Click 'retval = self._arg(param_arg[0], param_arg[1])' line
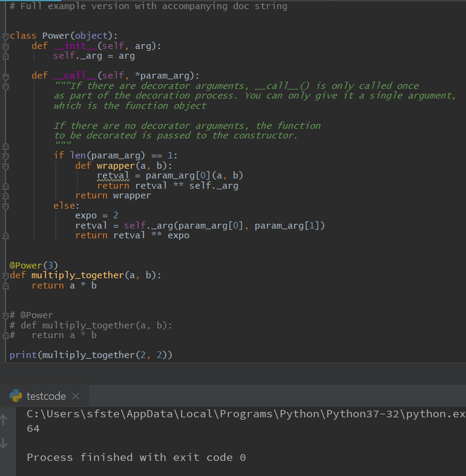 click(x=200, y=226)
